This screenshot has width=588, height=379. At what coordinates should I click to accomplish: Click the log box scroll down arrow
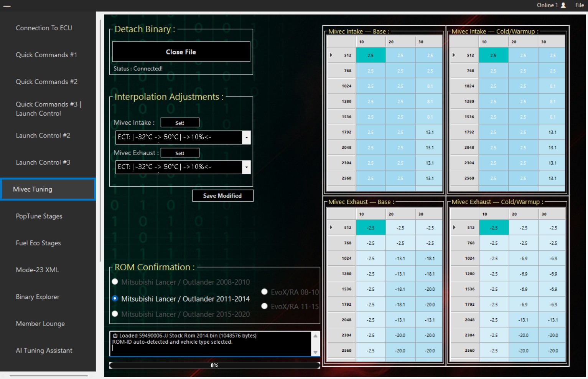click(x=315, y=352)
